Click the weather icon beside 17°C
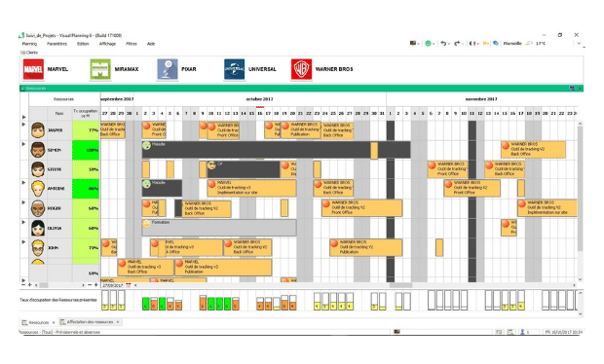The width and height of the screenshot is (604, 364). point(530,44)
